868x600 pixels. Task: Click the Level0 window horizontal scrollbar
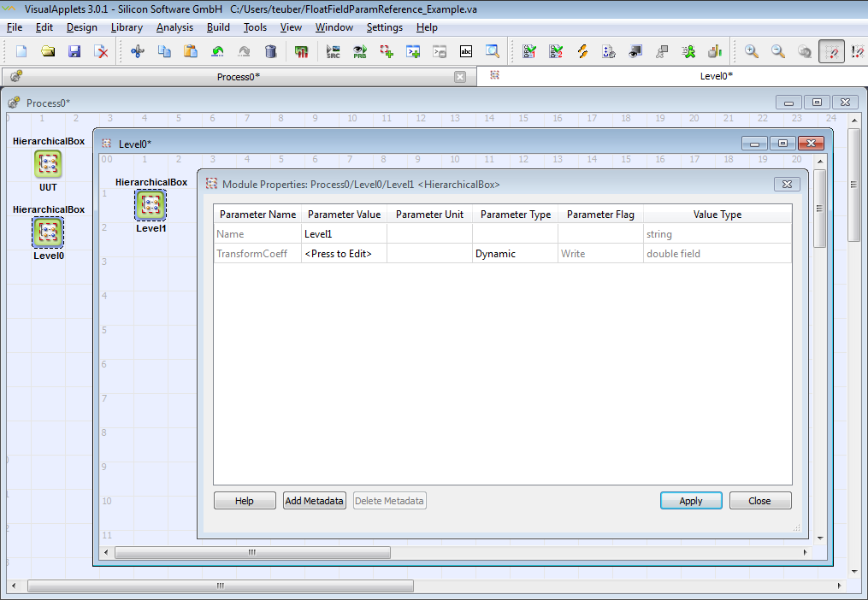[252, 552]
